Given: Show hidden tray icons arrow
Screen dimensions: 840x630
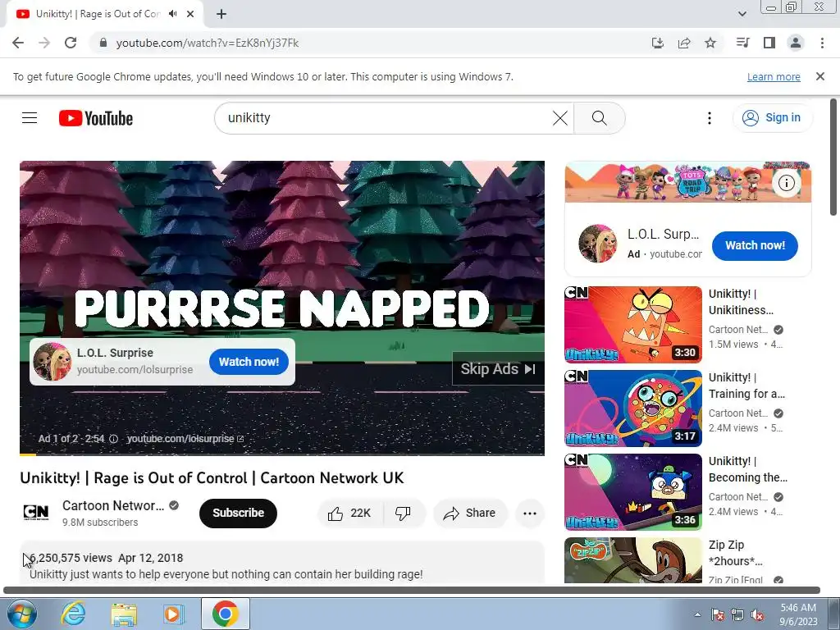Looking at the screenshot, I should point(697,614).
